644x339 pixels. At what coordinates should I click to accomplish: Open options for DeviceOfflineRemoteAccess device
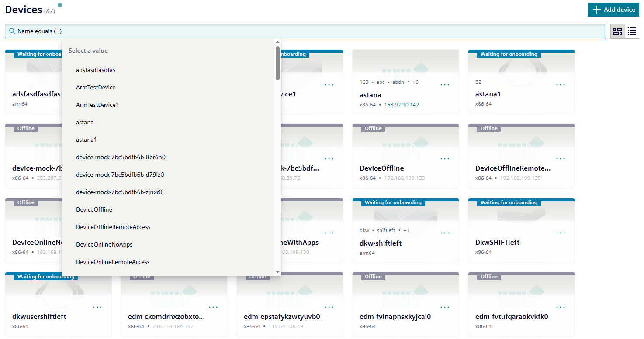tap(560, 158)
